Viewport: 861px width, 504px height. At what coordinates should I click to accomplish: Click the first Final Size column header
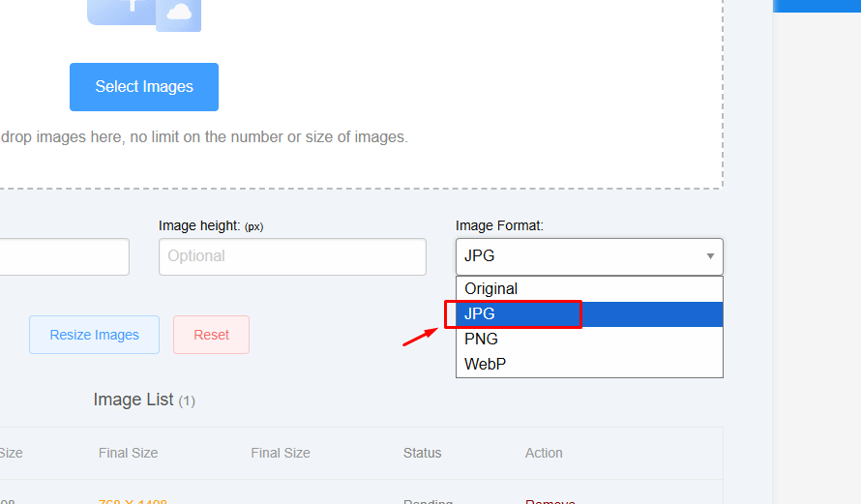pos(128,453)
